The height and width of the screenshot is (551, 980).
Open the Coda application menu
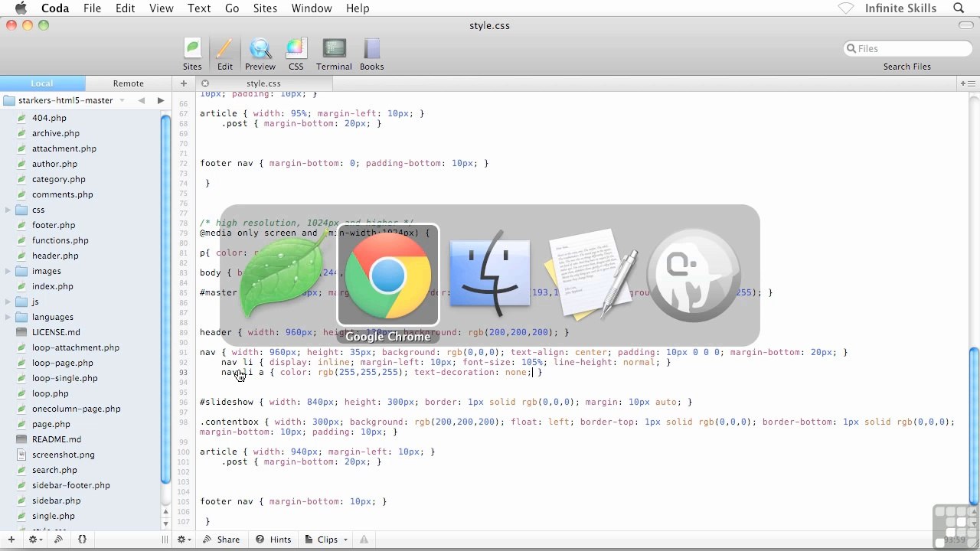coord(55,8)
